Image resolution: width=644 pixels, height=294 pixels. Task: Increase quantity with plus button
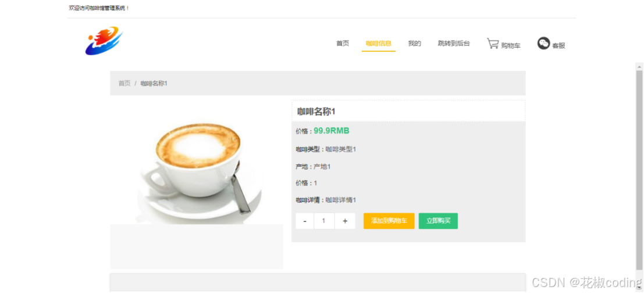(x=345, y=221)
